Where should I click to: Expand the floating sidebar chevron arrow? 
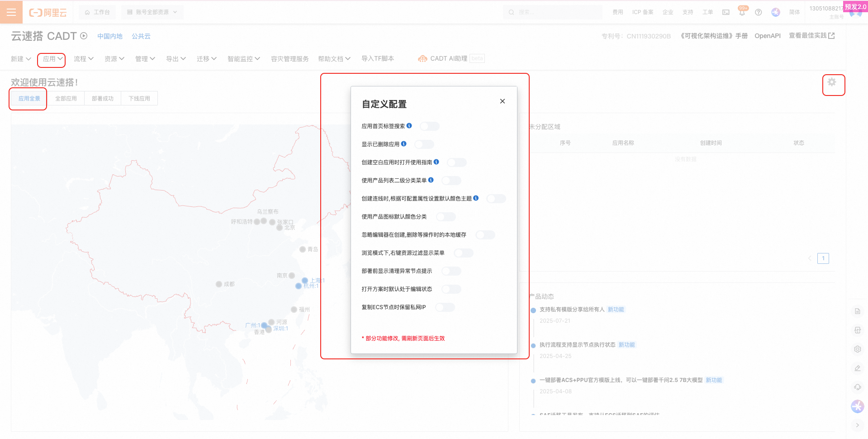858,425
